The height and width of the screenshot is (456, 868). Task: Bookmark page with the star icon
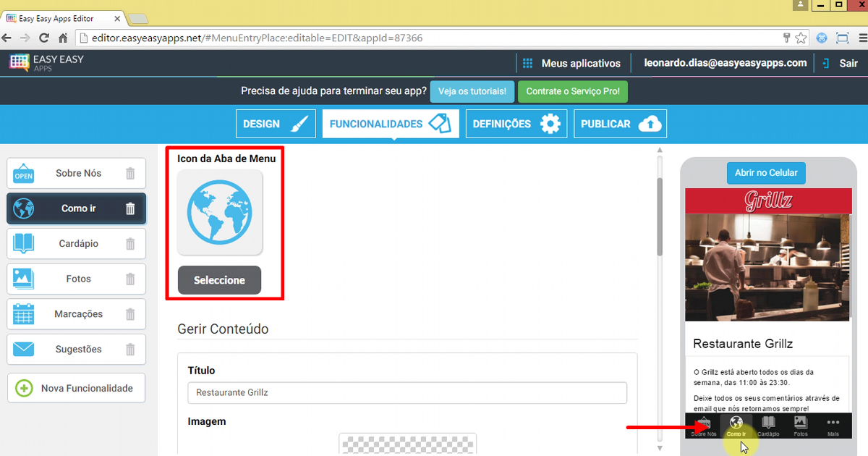pos(801,38)
